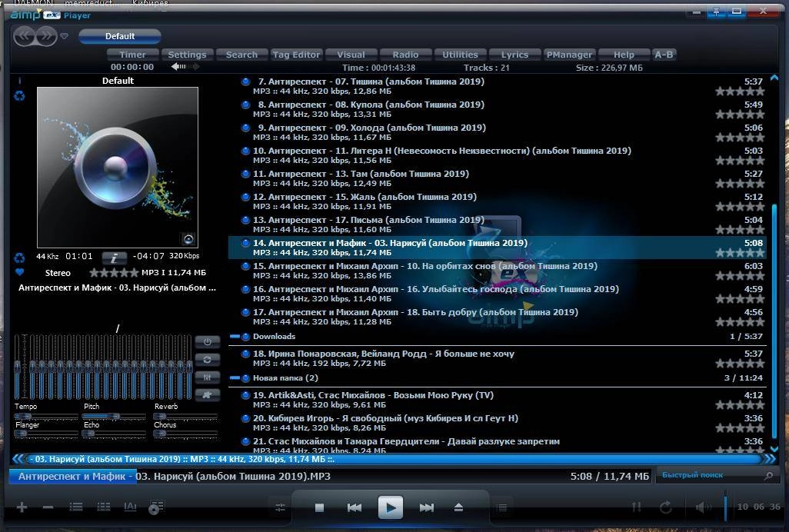789x532 pixels.
Task: Toggle shuffle mode in bottom bar
Action: click(x=637, y=507)
